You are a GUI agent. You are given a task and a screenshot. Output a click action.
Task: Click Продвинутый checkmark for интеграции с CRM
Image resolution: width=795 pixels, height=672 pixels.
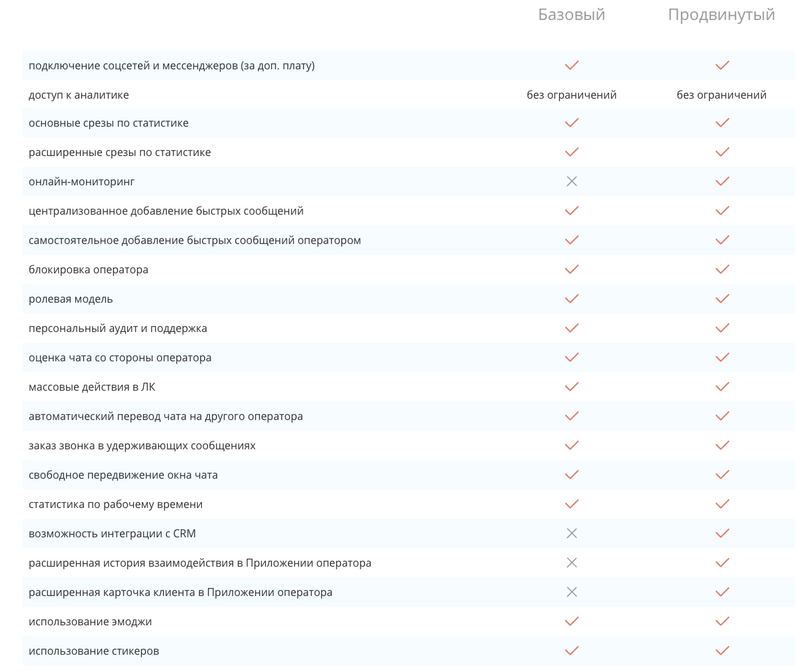tap(722, 533)
